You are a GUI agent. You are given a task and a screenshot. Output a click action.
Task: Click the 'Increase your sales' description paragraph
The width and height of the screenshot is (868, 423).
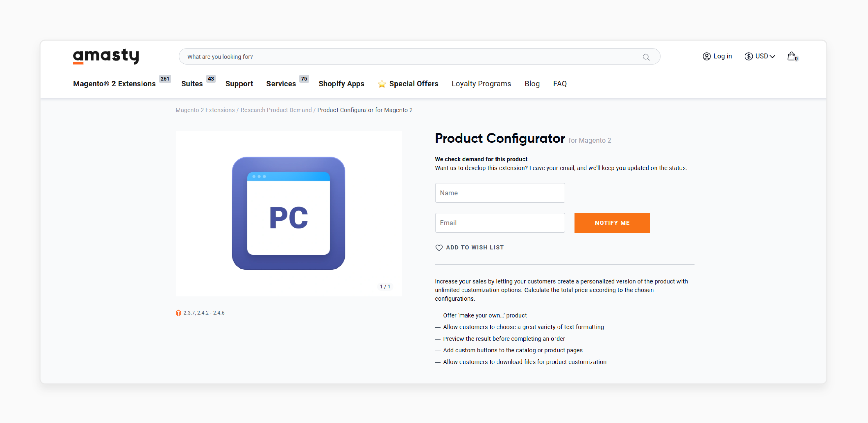pos(561,290)
